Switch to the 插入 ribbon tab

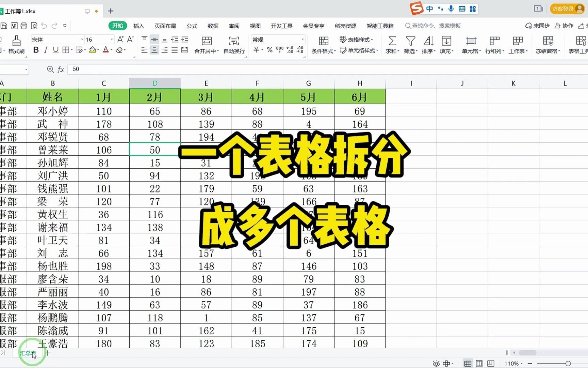tap(139, 26)
